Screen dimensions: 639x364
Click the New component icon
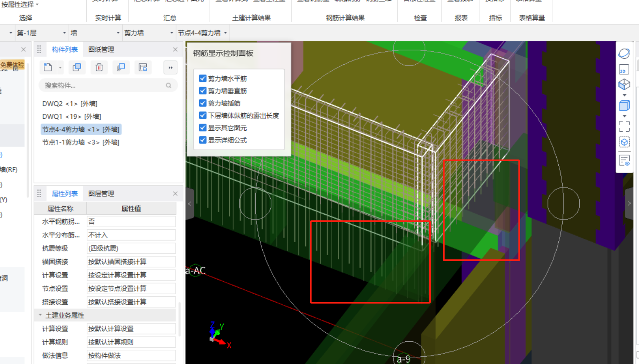48,67
